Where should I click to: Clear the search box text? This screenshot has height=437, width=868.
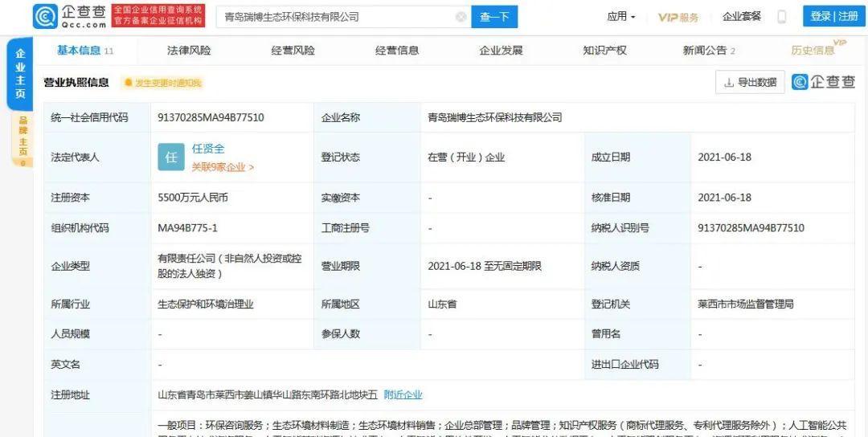point(461,17)
